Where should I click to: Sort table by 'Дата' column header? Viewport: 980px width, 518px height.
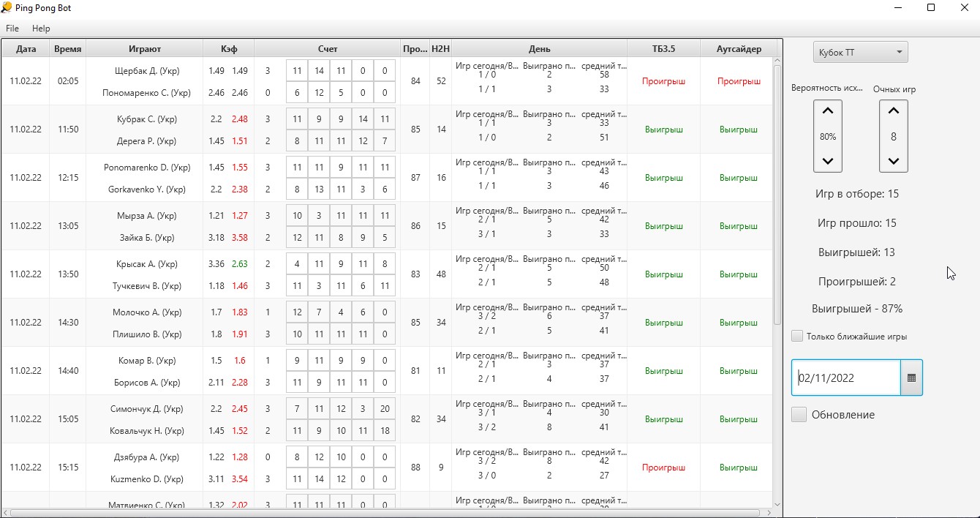[26, 49]
